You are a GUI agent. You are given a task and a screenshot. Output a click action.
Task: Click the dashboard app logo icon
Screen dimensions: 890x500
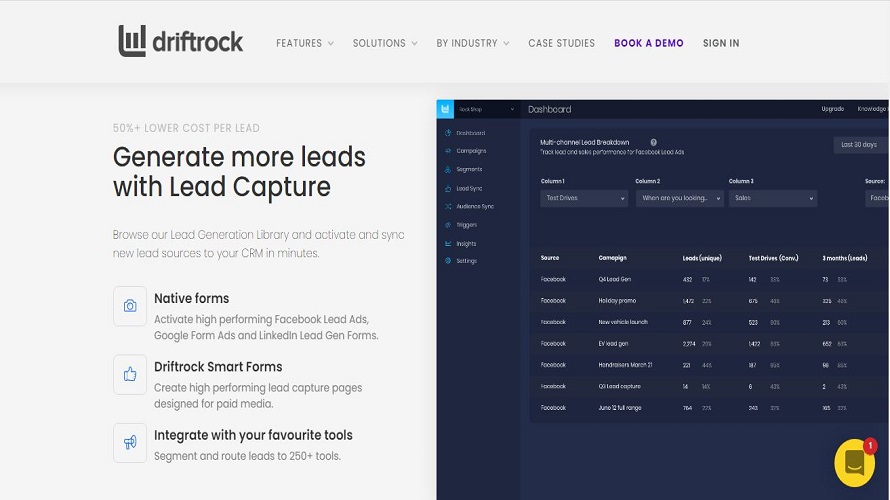click(445, 109)
